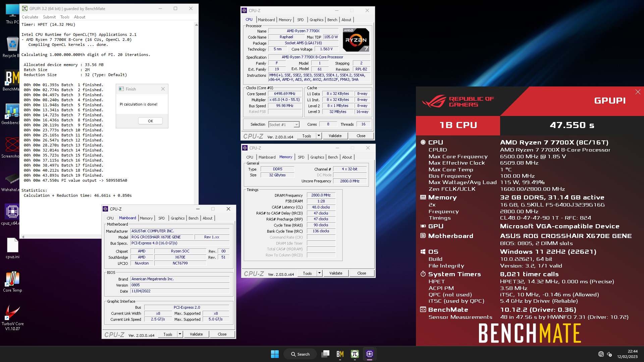Click Close button in Mainboard CPU-Z window
Viewport: 644px width, 362px height.
222,334
